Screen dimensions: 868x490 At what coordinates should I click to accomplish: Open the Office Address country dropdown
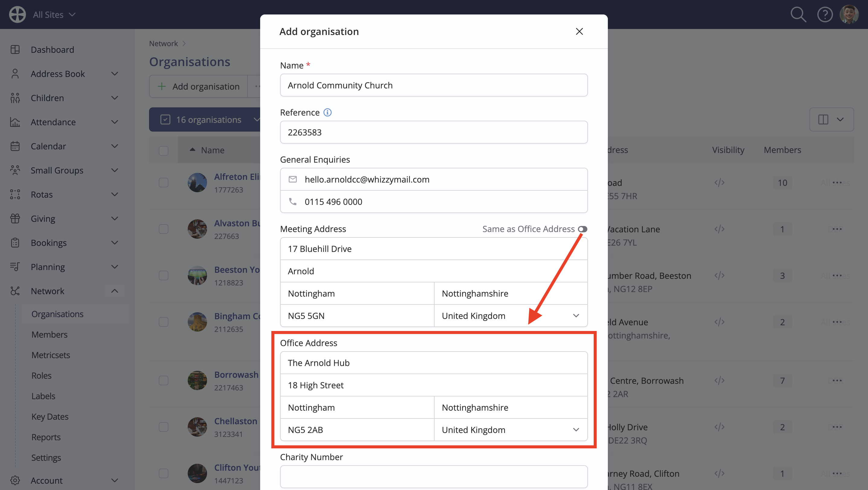pyautogui.click(x=510, y=430)
